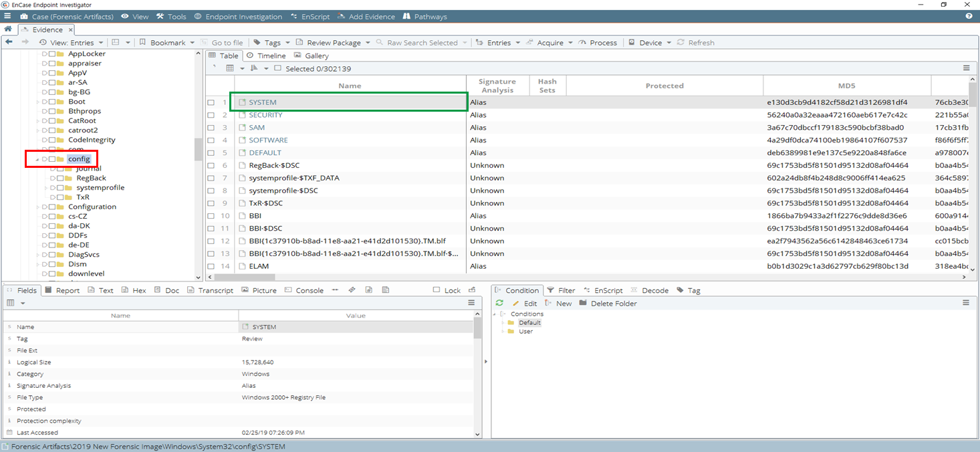
Task: Click the icon right of Console tab
Action: click(334, 290)
